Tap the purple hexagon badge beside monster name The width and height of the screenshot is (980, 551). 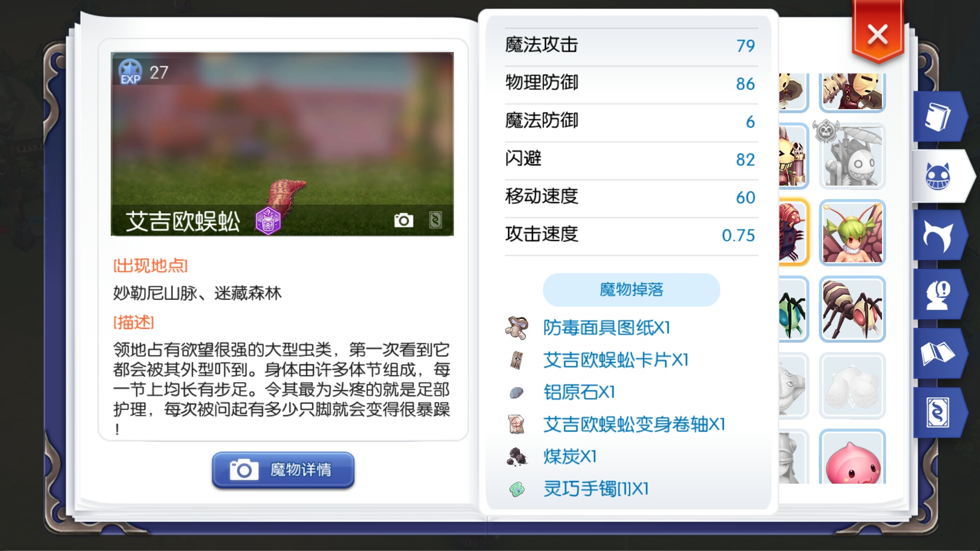coord(268,221)
